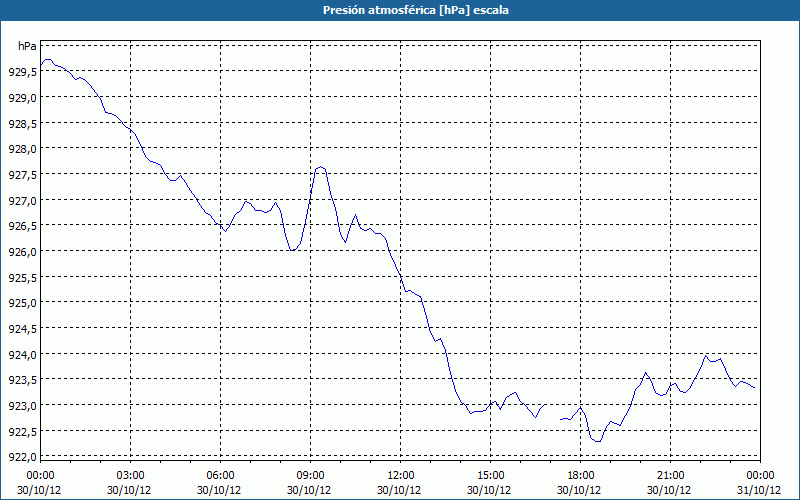Image resolution: width=800 pixels, height=500 pixels.
Task: Click the 927,5 y-axis value
Action: [23, 174]
